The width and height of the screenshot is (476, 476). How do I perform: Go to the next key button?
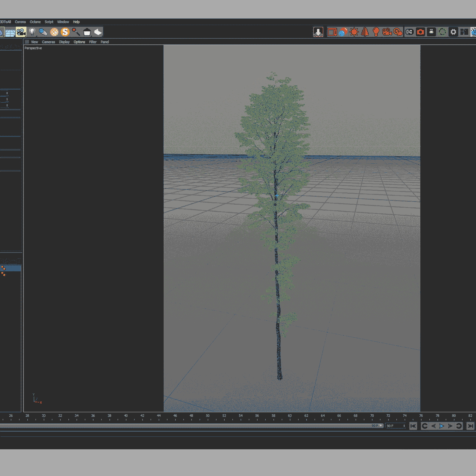pyautogui.click(x=459, y=426)
